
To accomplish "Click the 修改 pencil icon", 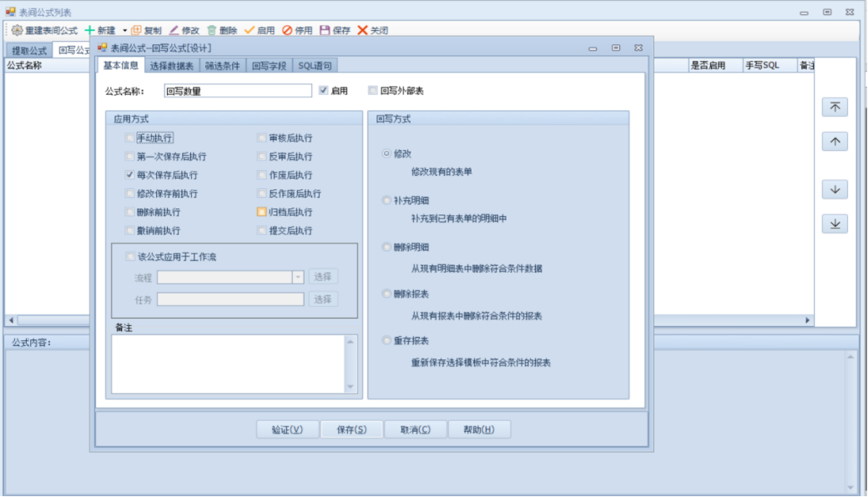I will pos(174,30).
